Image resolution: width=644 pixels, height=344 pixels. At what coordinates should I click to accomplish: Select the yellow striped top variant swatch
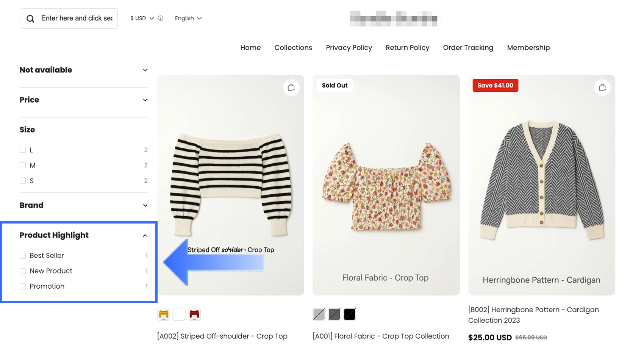(x=164, y=314)
